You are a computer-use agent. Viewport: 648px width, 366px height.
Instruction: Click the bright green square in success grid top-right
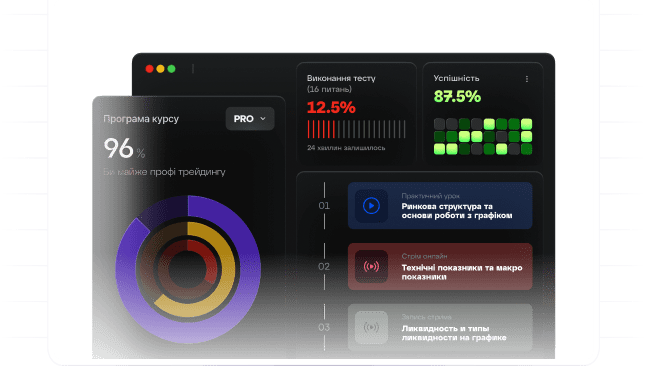tap(526, 124)
